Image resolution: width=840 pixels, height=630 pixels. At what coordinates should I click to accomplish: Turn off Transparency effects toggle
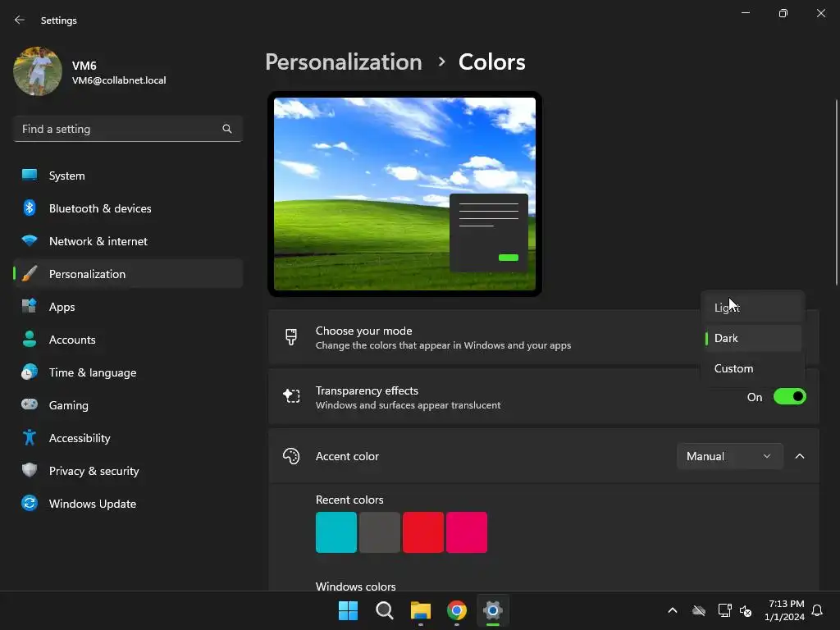click(x=790, y=396)
